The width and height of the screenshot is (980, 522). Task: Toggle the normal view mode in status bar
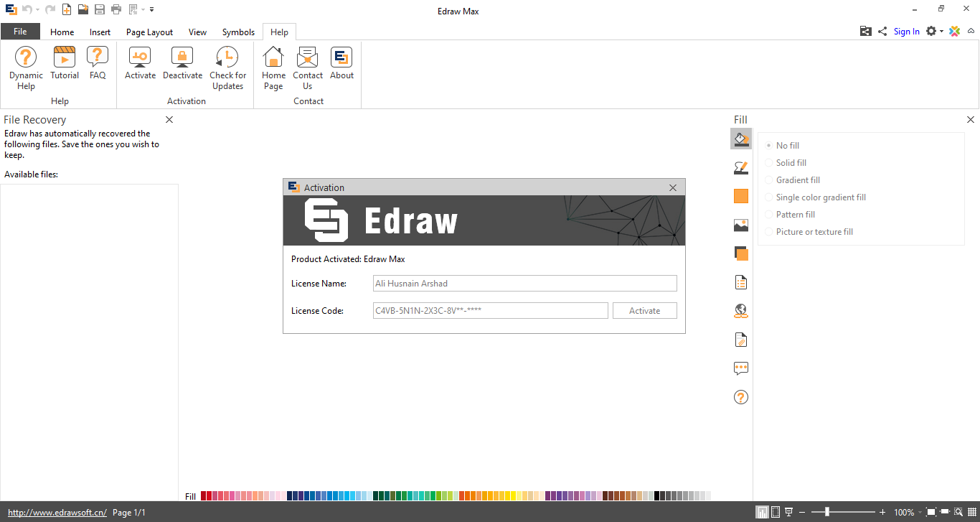click(763, 512)
